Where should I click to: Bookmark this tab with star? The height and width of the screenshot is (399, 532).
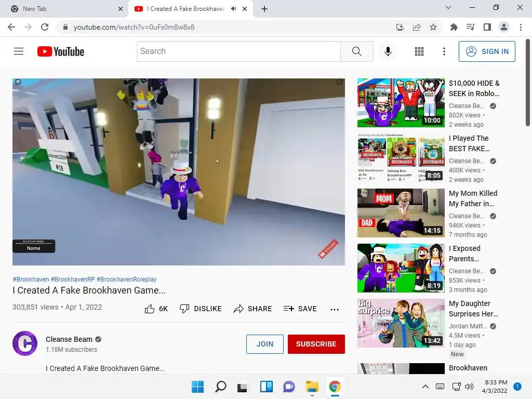[433, 27]
